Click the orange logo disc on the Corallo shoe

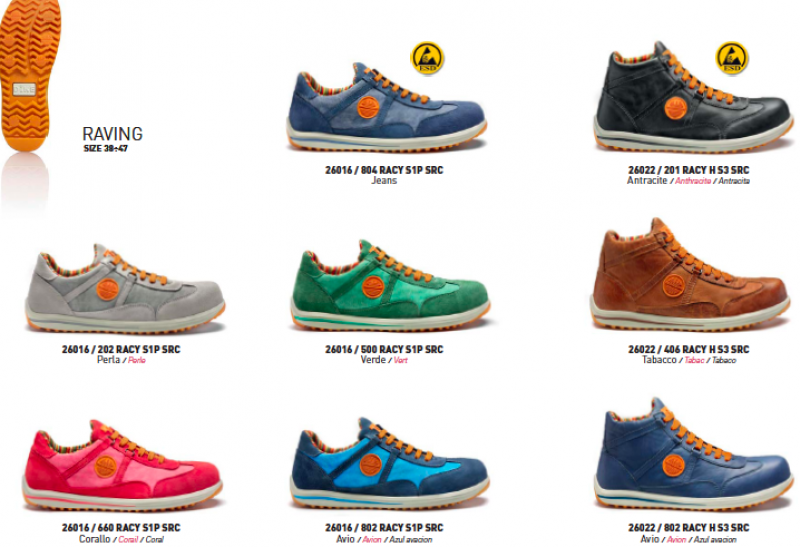[x=106, y=467]
